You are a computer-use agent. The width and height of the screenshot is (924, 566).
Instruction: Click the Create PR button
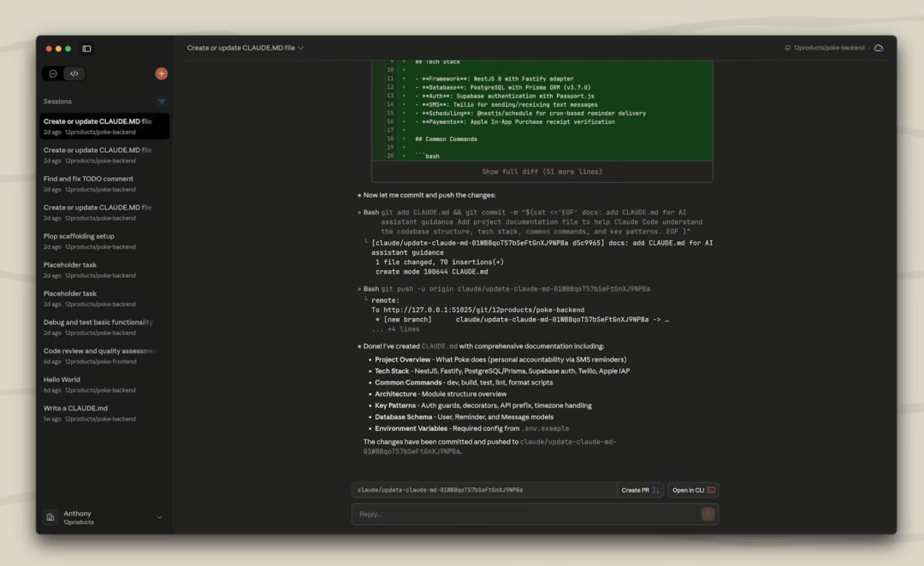640,490
